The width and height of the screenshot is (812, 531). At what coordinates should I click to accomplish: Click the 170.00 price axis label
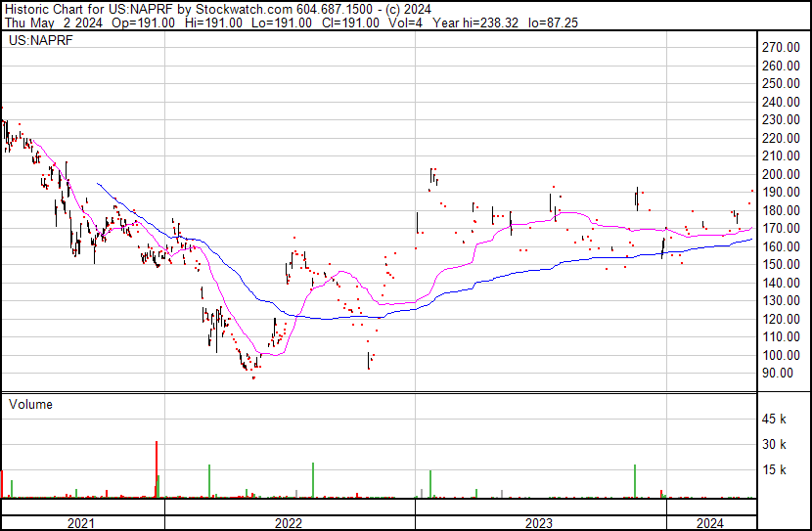tap(781, 228)
